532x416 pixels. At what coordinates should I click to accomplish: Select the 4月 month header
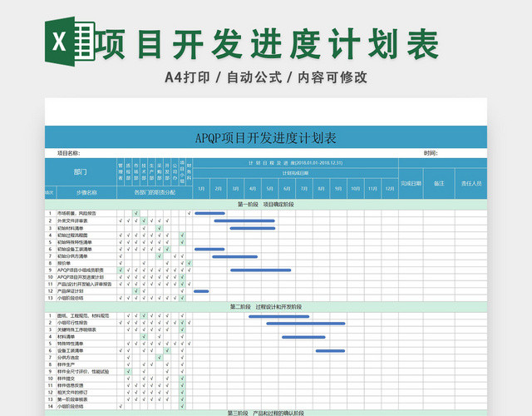coord(253,189)
